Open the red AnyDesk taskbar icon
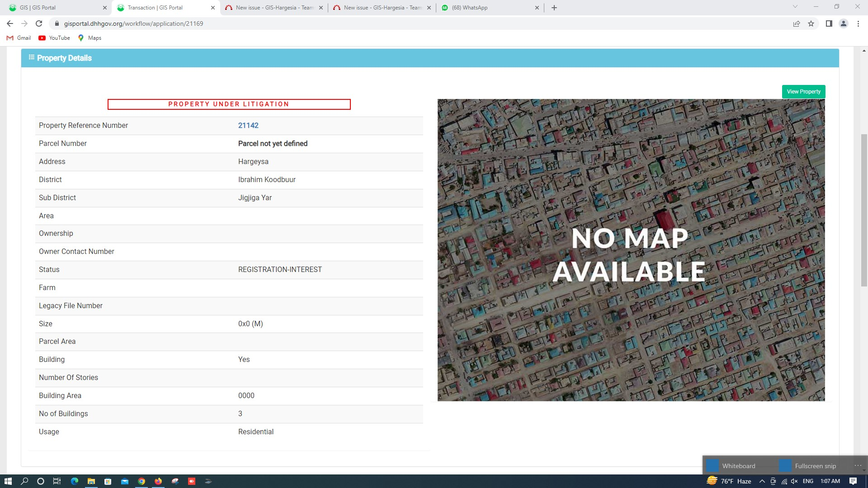Viewport: 868px width, 488px height. coord(192,481)
